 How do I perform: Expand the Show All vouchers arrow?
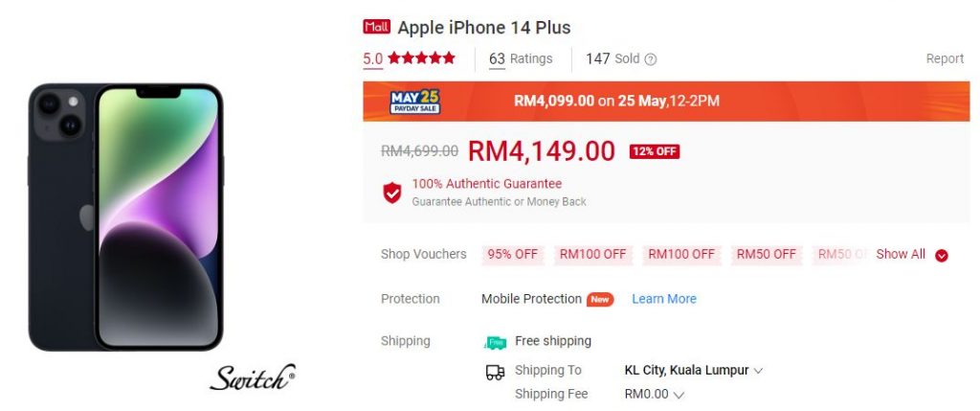coord(942,255)
